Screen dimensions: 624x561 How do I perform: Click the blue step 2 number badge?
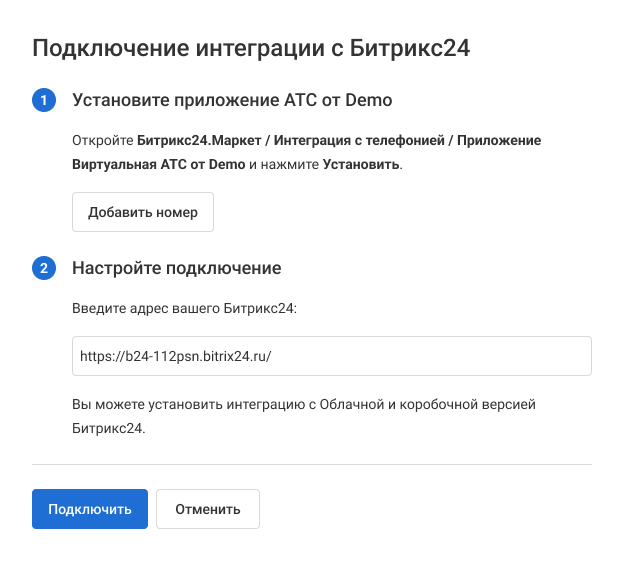coord(45,268)
